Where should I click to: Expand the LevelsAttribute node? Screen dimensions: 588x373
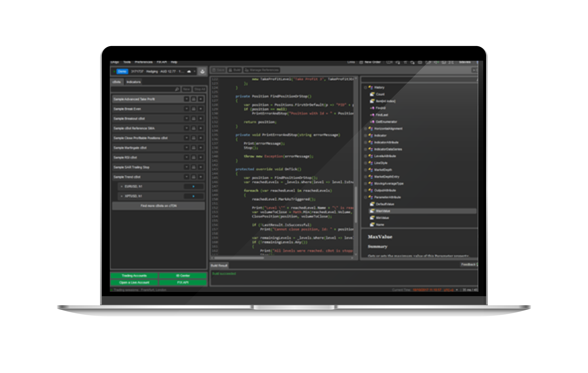tap(366, 156)
